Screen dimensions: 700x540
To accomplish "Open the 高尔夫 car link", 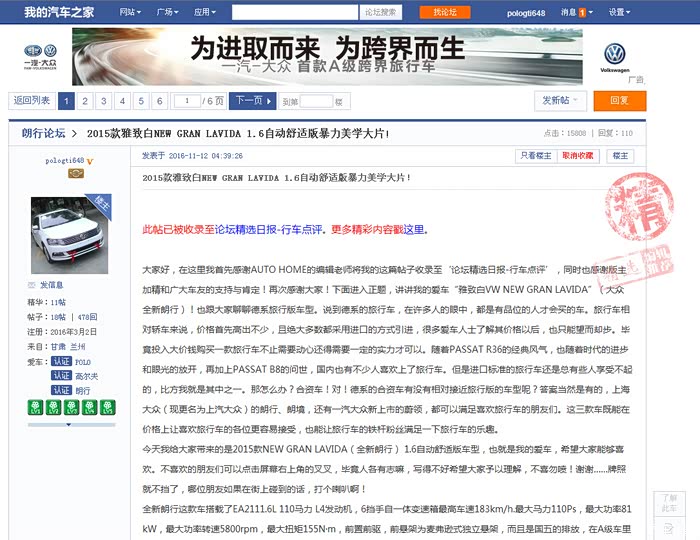I will click(87, 376).
